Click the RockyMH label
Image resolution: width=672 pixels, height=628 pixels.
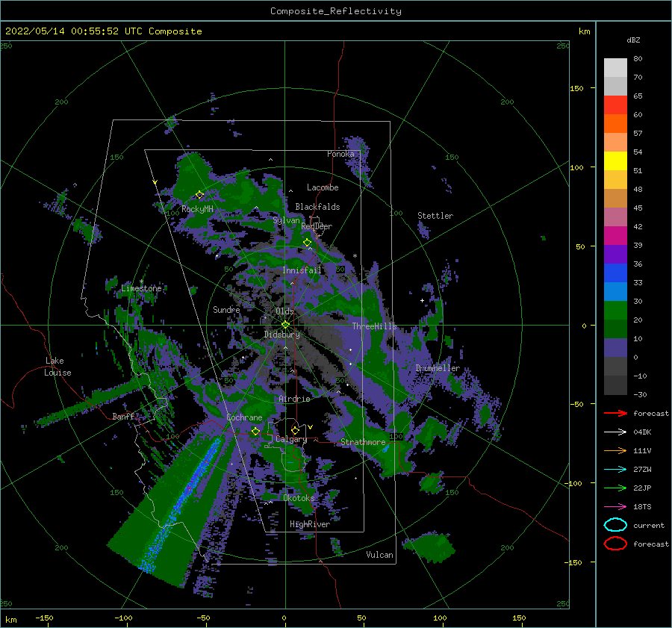click(197, 209)
